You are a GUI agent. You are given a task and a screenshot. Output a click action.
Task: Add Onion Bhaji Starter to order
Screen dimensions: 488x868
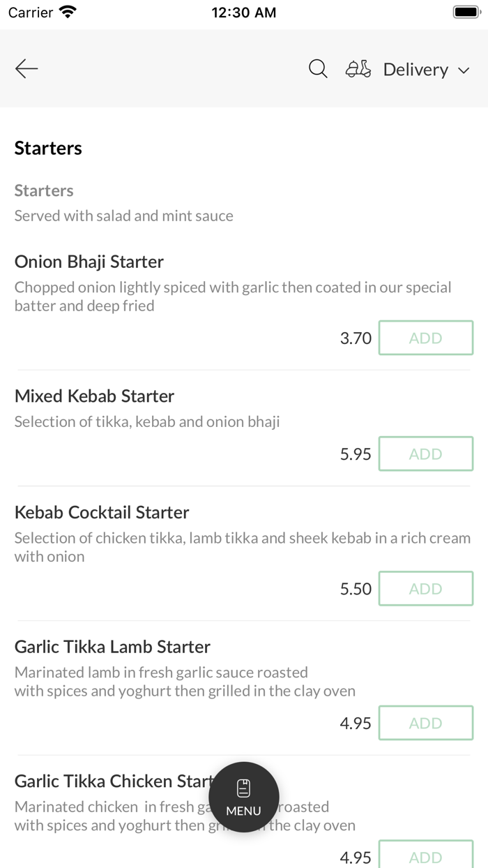tap(425, 338)
